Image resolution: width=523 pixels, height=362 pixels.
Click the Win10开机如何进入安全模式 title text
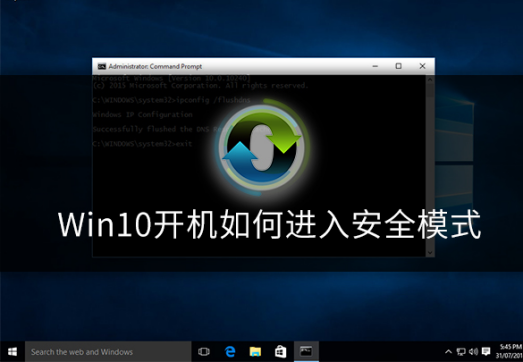point(270,224)
